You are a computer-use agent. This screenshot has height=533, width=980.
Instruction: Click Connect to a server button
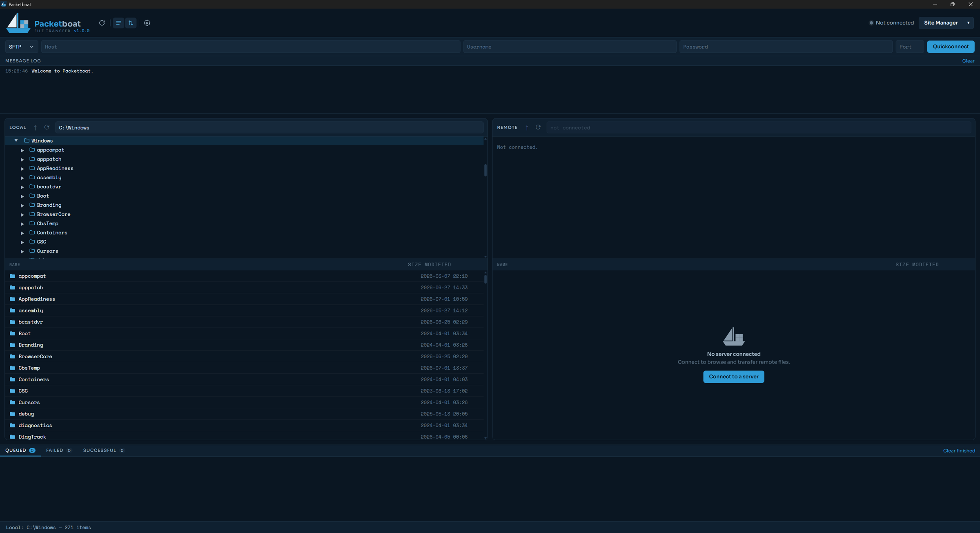point(733,377)
